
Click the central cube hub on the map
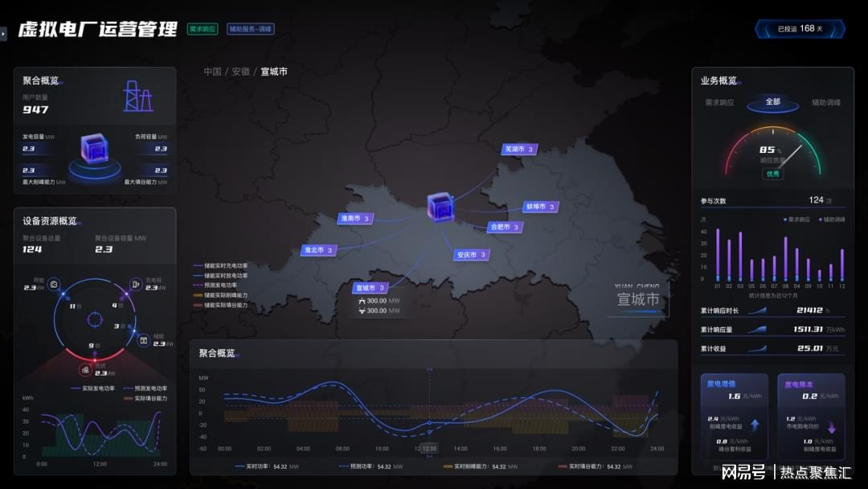pyautogui.click(x=440, y=206)
